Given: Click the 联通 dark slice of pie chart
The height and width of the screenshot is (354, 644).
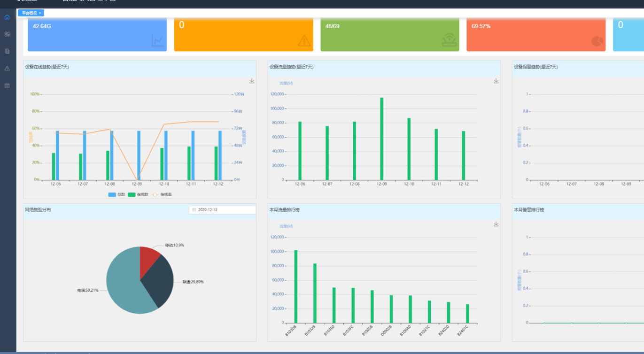Looking at the screenshot, I should pyautogui.click(x=158, y=281).
